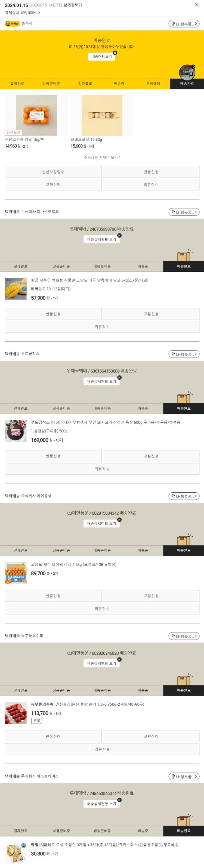Open address pill next to 농부들의수확
The width and height of the screenshot is (204, 868).
click(184, 636)
